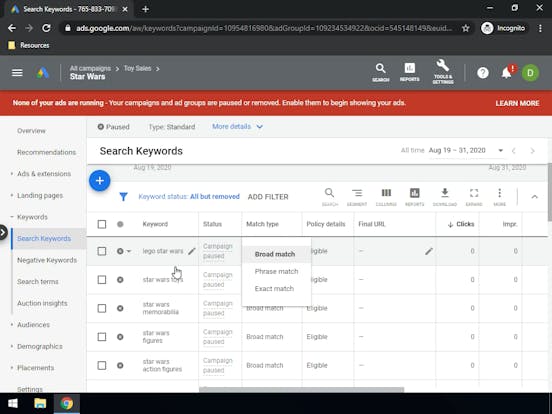Viewport: 552px width, 414px height.
Task: Click the Expand fullscreen icon
Action: point(474,197)
